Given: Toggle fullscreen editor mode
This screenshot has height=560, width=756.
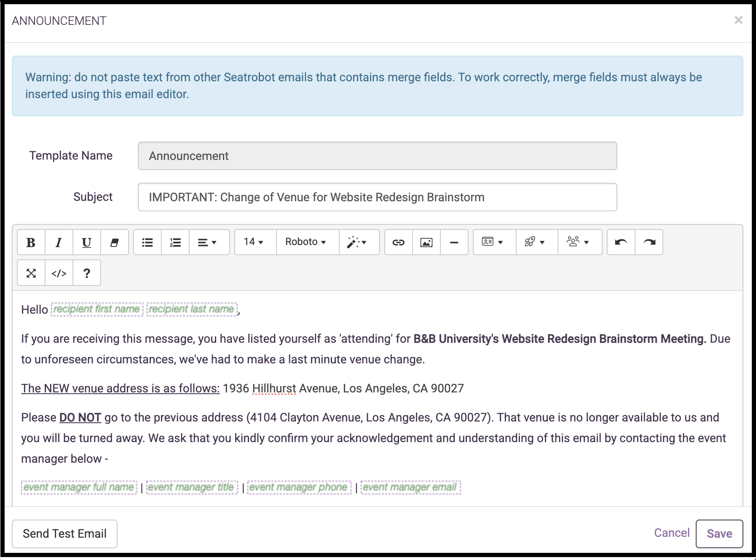Looking at the screenshot, I should pos(31,273).
